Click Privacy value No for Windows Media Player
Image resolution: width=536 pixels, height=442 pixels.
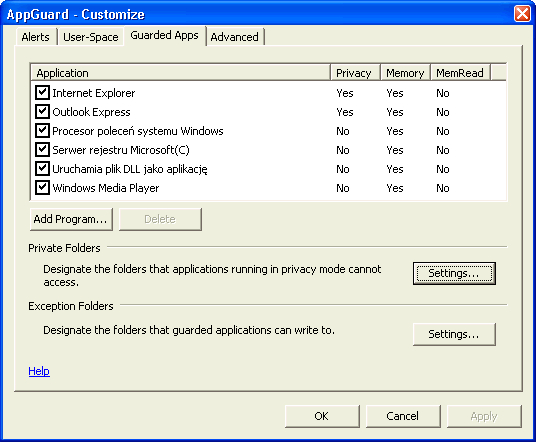point(343,188)
